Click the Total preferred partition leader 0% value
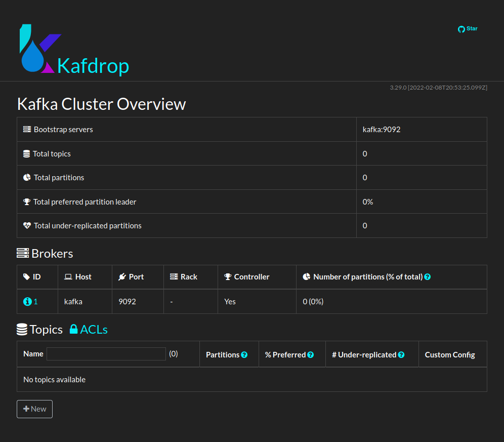The image size is (504, 442). [x=368, y=202]
